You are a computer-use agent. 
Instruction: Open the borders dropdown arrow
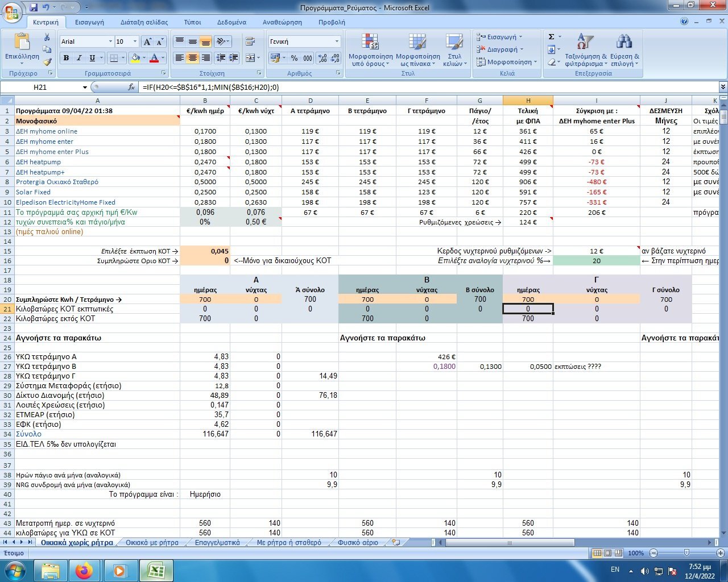tap(123, 58)
